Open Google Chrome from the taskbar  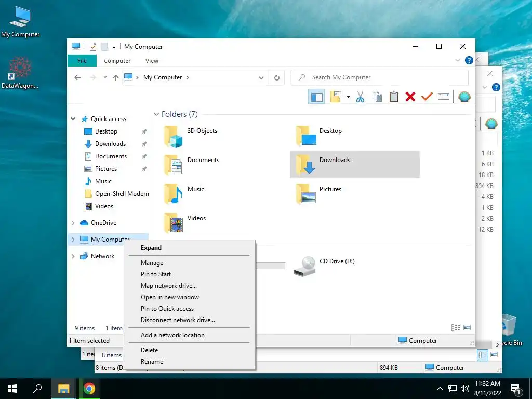89,389
